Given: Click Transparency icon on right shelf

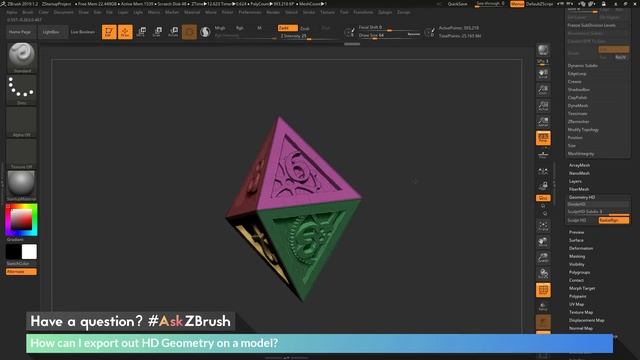Looking at the screenshot, I should (543, 307).
